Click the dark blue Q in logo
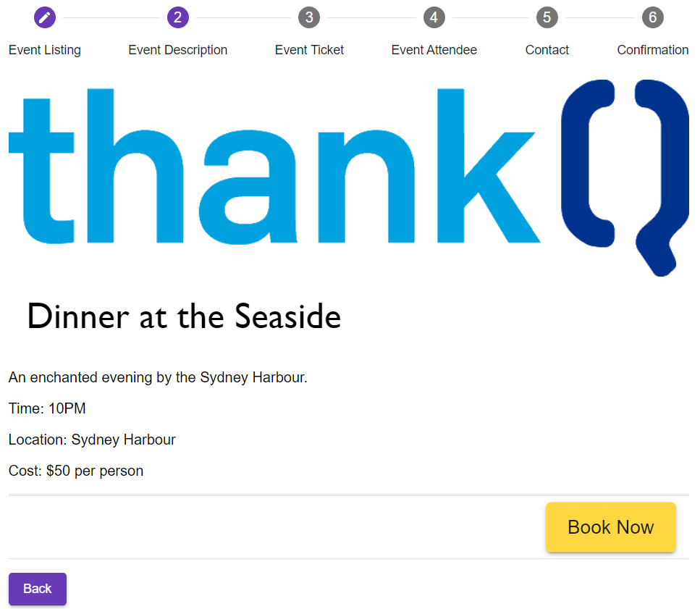The height and width of the screenshot is (609, 700). pos(625,177)
